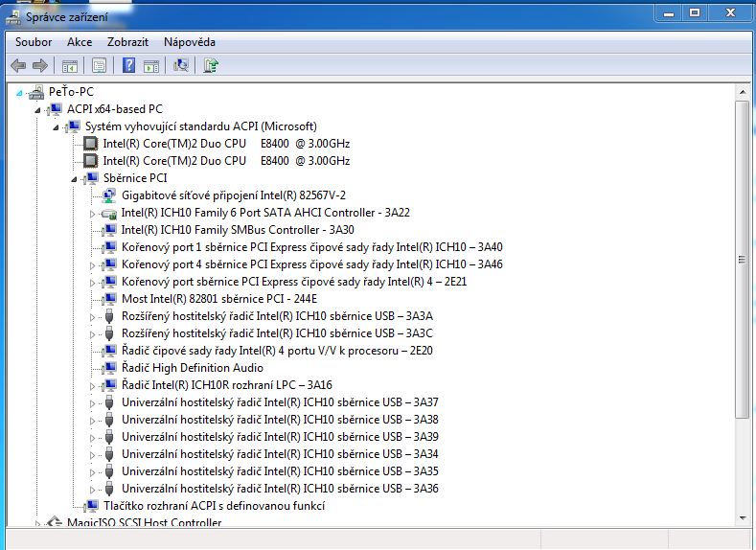The height and width of the screenshot is (550, 756).
Task: Select Univerzální hostitelský řadič USB 3A39
Action: 280,437
